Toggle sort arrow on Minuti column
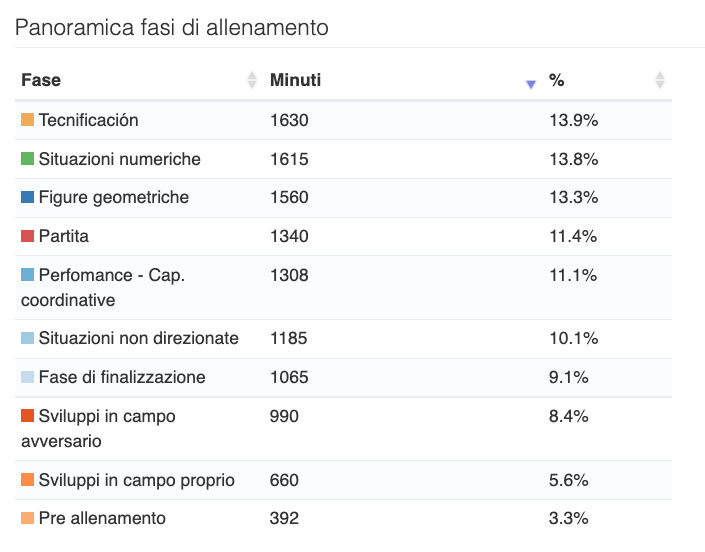This screenshot has height=552, width=705. click(531, 84)
